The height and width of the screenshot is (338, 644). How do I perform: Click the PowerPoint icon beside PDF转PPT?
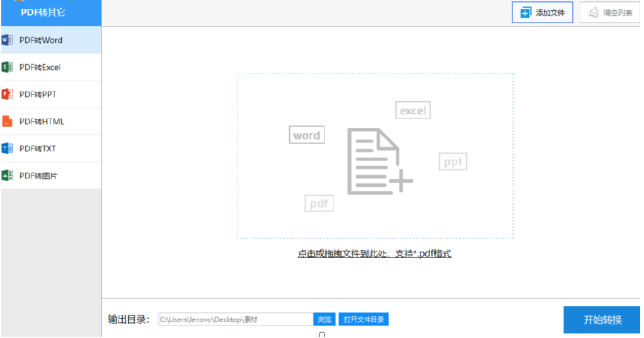tap(8, 94)
